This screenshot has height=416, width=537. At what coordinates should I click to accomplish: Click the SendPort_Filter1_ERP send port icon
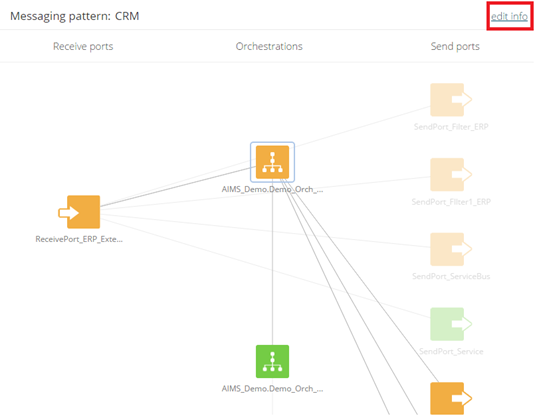(451, 174)
